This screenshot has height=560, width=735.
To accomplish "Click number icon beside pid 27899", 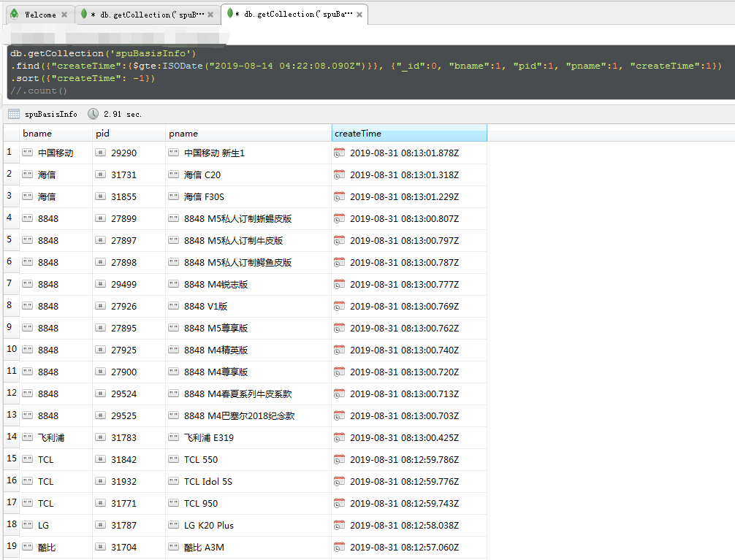I will click(x=100, y=218).
